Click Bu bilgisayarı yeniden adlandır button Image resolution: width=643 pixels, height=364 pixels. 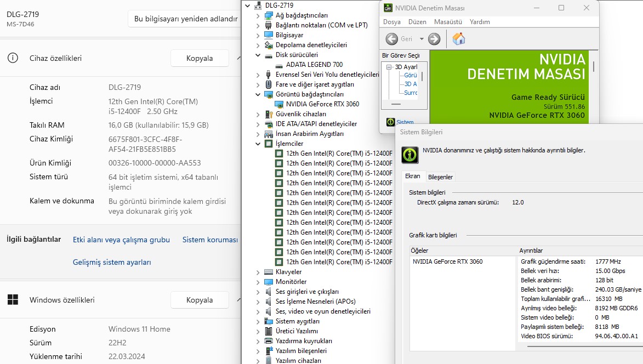(185, 19)
